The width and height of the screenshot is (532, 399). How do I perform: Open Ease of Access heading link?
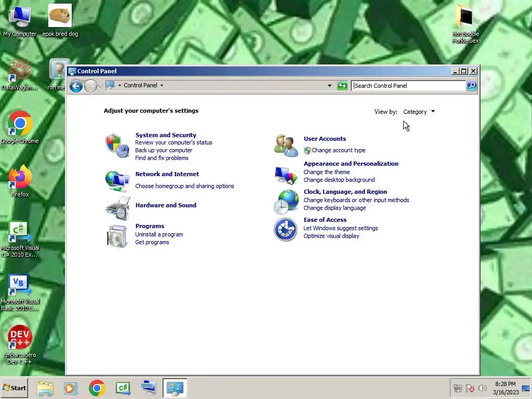325,220
